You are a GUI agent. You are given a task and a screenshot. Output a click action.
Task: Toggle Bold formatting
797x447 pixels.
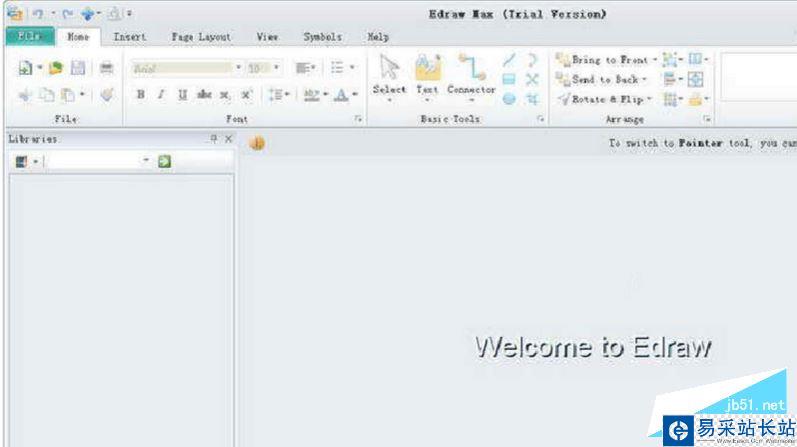[x=141, y=95]
